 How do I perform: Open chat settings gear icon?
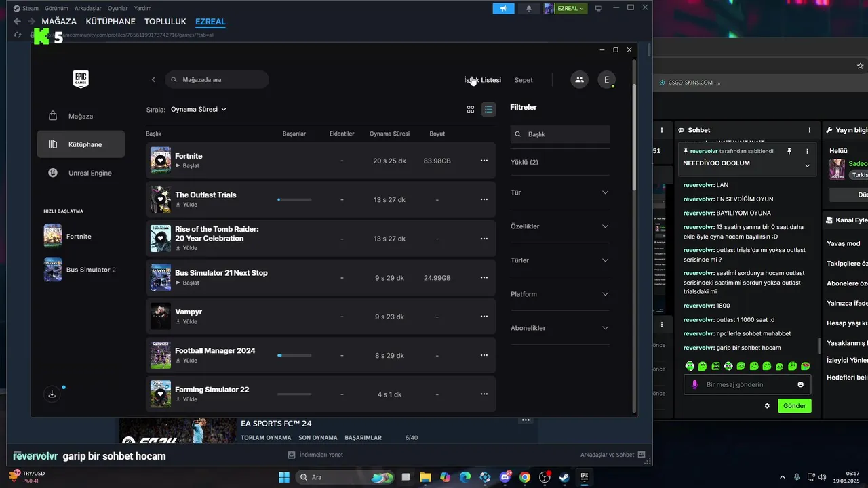point(767,406)
